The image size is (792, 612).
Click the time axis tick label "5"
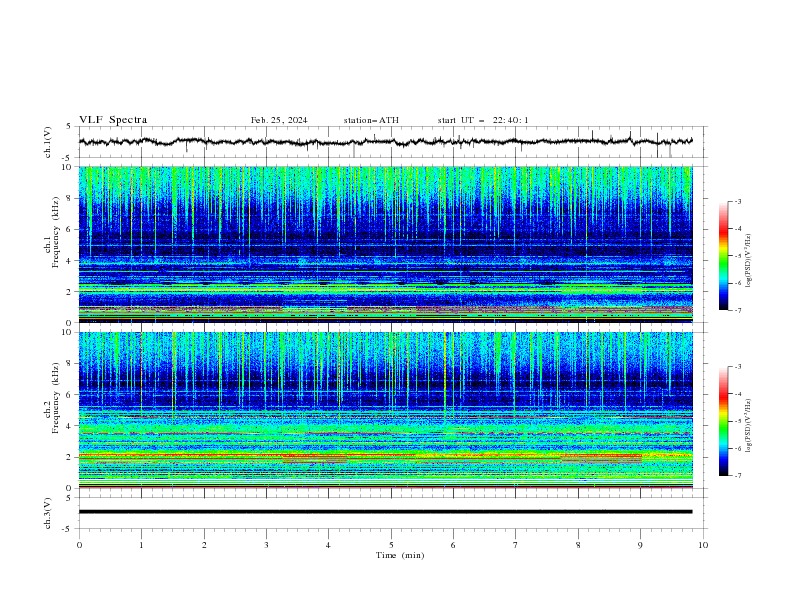coord(391,545)
